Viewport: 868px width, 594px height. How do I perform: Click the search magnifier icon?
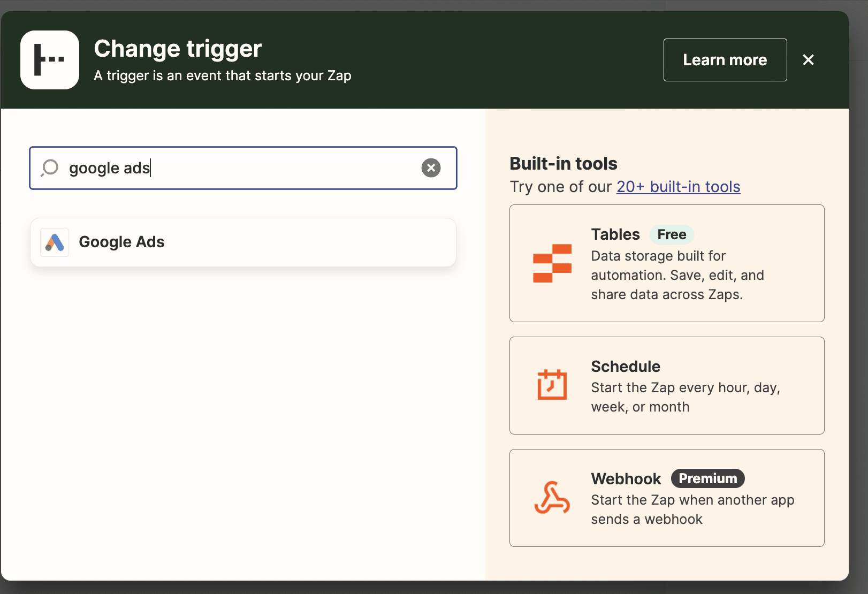click(50, 168)
